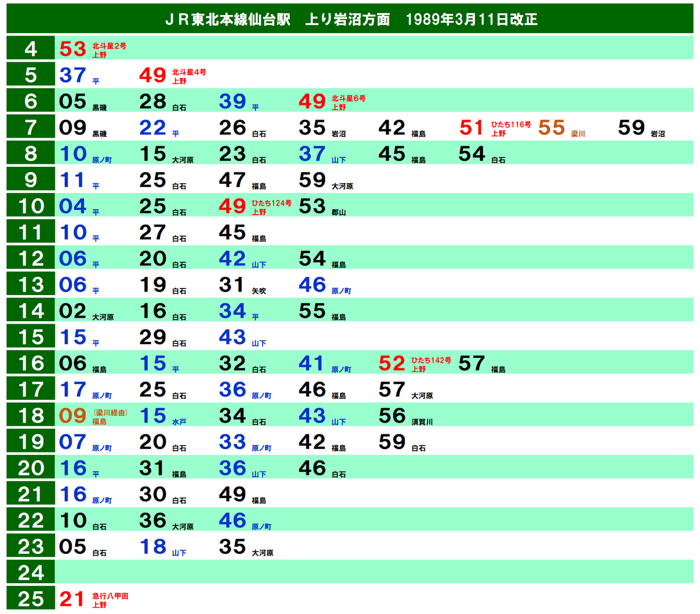
Task: Select the 6:49 北斗星6号 entry
Action: [332, 101]
